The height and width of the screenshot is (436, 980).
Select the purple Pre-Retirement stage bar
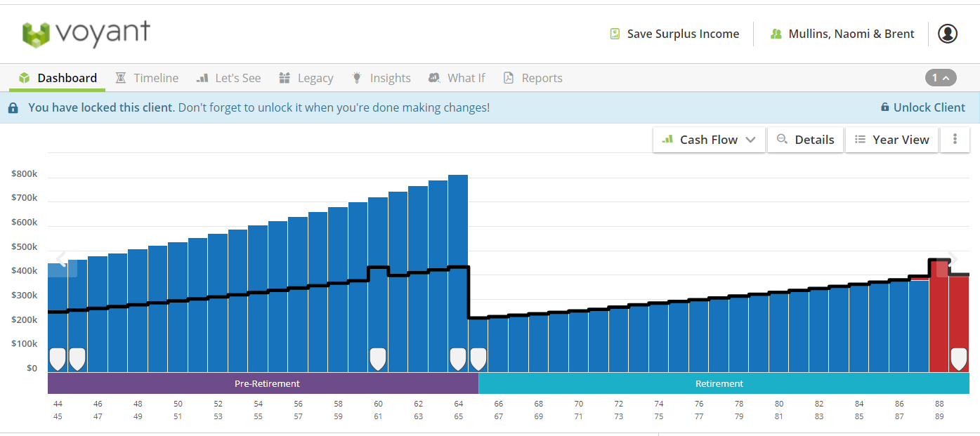[263, 383]
